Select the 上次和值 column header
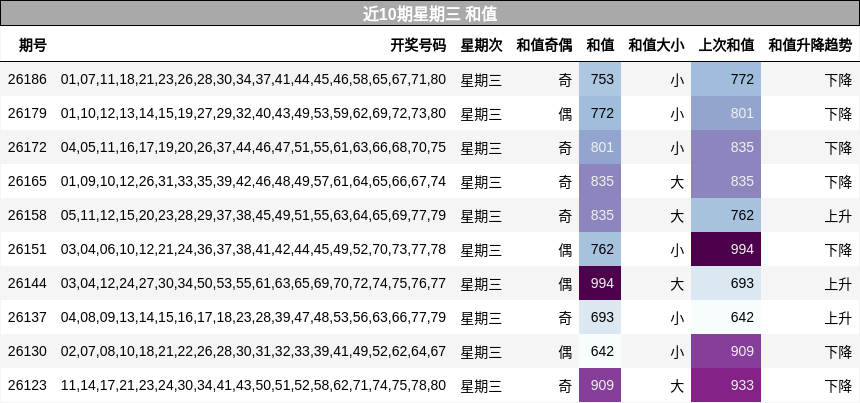This screenshot has width=860, height=403. pos(726,45)
